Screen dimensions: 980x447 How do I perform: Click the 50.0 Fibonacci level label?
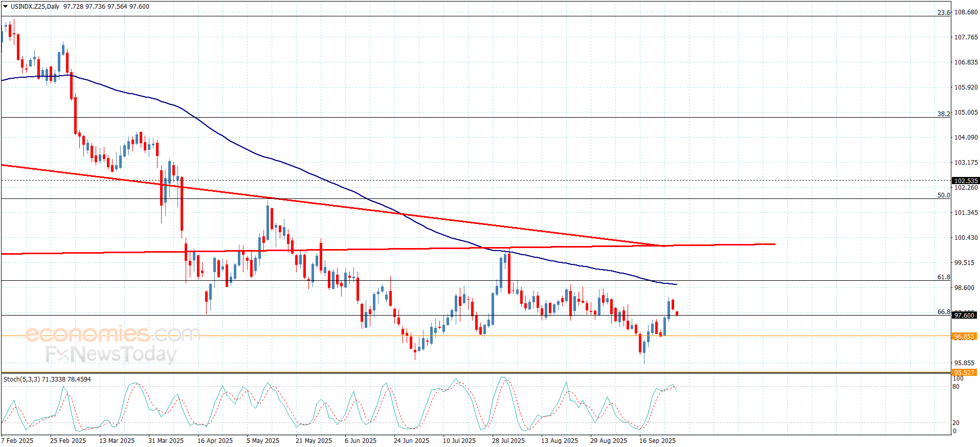944,195
